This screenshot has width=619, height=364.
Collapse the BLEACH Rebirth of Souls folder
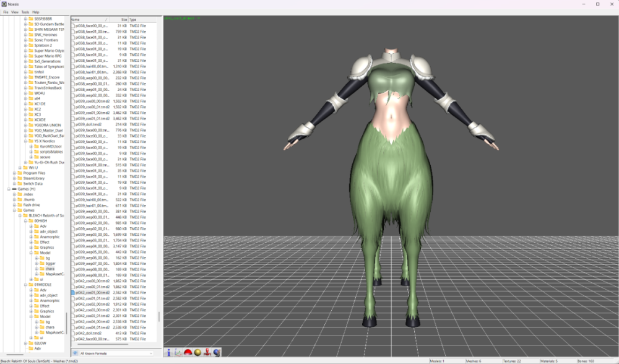[x=20, y=215]
